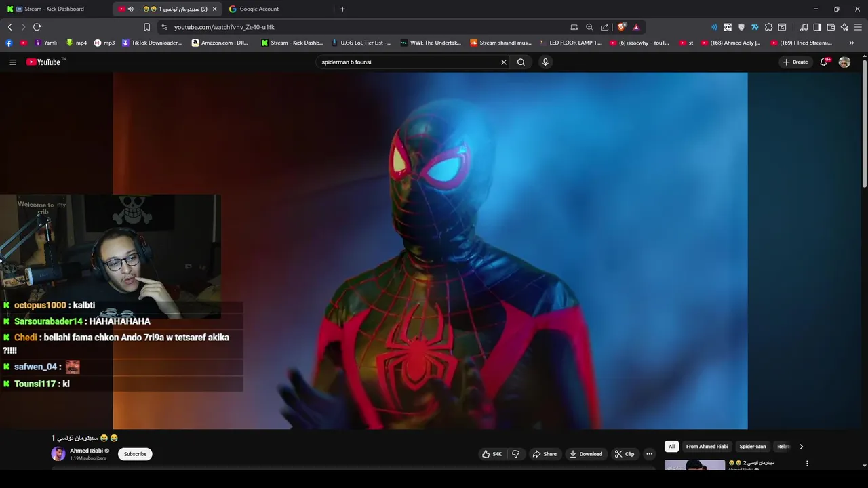Open Ahmed Riabi channel avatar

pos(58,454)
